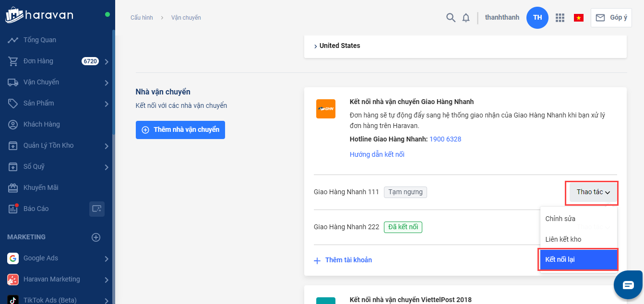644x304 pixels.
Task: Open Hướng dẫn kết nối link
Action: 377,154
